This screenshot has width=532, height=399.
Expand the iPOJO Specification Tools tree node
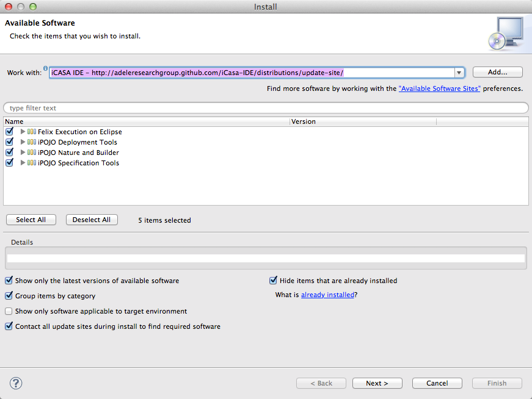[23, 163]
